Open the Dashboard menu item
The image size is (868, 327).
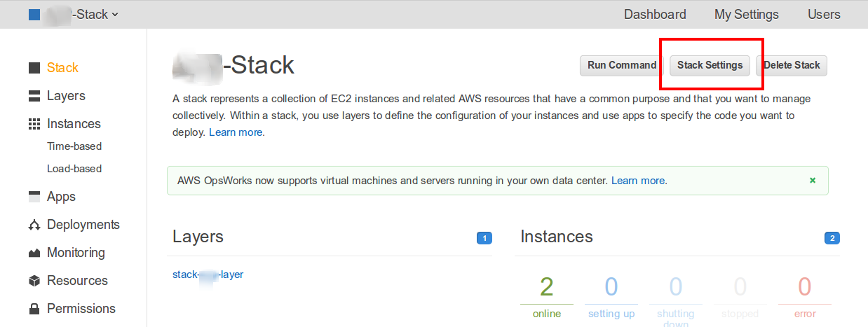(655, 14)
